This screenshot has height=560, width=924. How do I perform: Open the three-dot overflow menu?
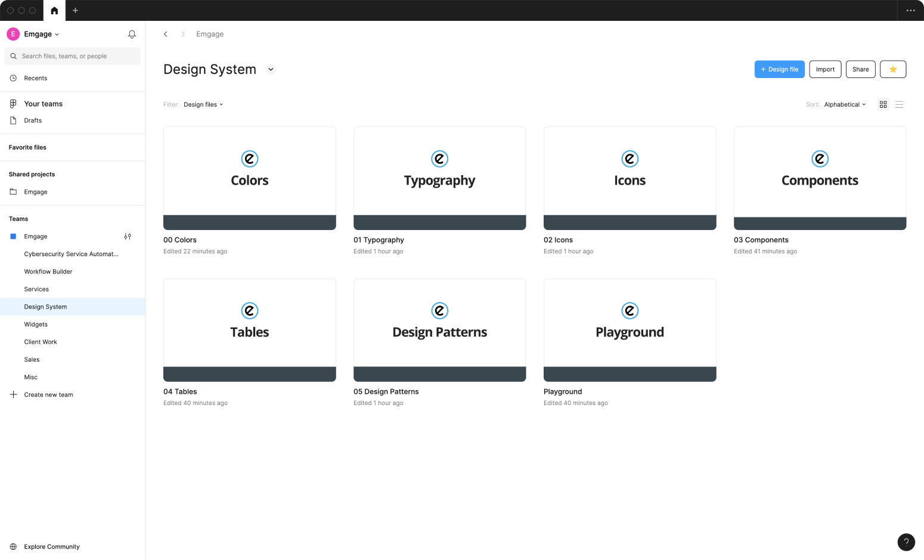(910, 10)
